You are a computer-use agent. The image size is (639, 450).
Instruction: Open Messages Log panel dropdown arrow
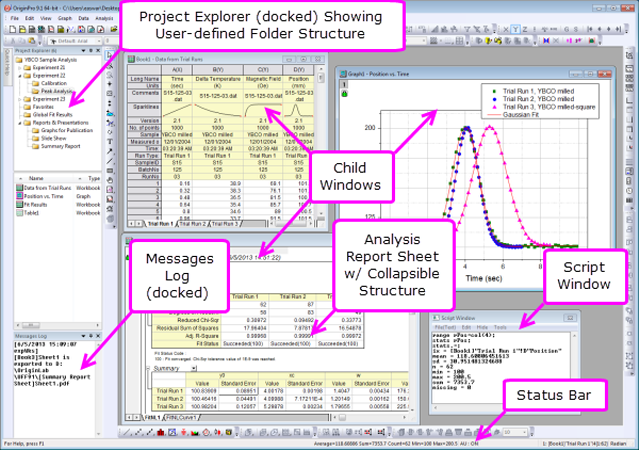pos(84,336)
